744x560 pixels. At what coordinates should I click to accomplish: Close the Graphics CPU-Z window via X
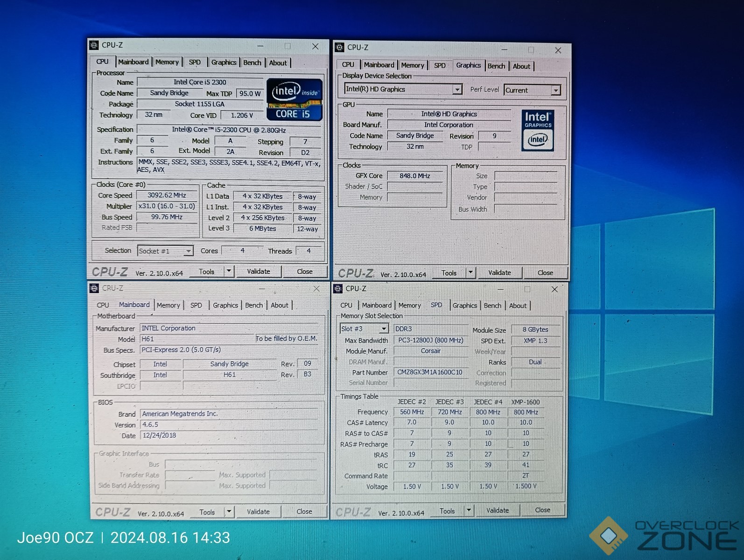(x=558, y=50)
